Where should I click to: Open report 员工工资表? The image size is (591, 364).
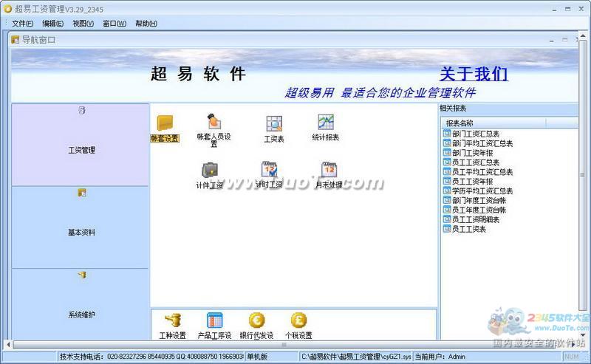(x=465, y=229)
